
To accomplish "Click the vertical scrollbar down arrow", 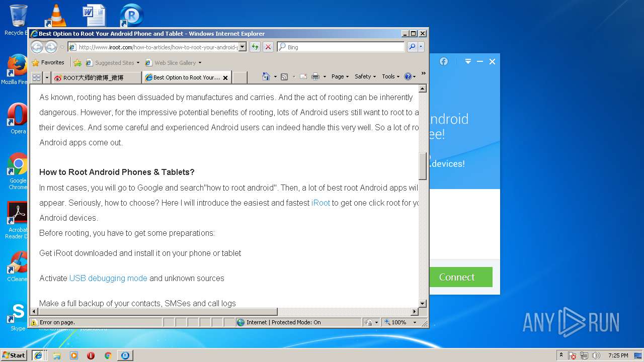I will click(423, 304).
